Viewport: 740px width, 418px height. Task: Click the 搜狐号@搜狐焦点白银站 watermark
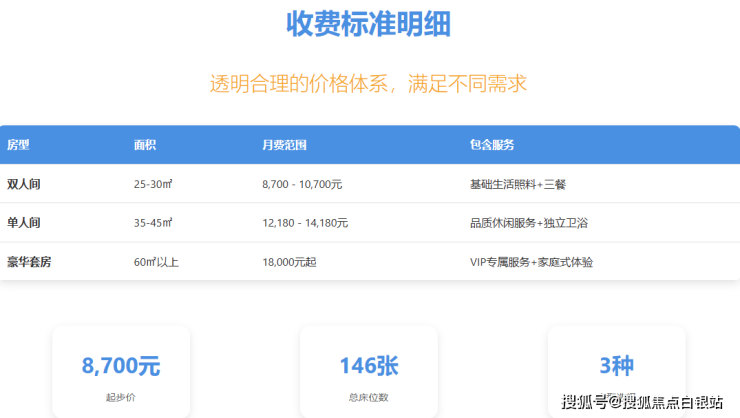pyautogui.click(x=642, y=402)
